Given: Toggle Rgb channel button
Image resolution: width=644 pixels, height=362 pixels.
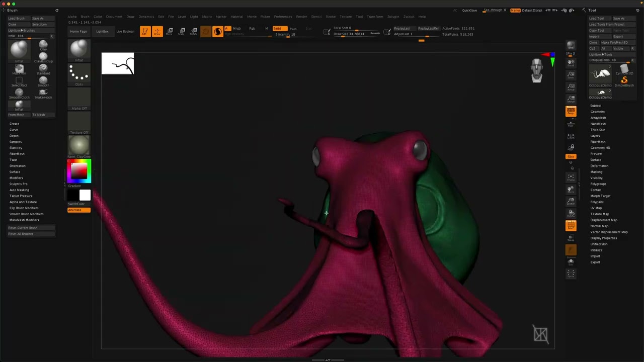Looking at the screenshot, I should 252,29.
